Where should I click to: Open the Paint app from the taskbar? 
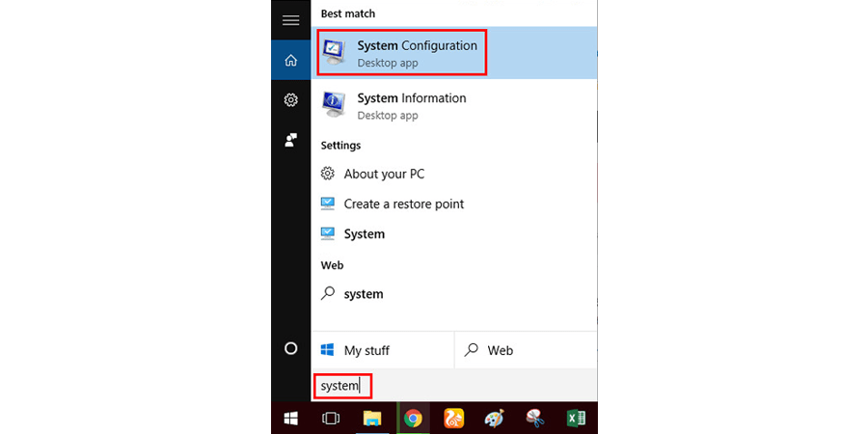point(494,419)
